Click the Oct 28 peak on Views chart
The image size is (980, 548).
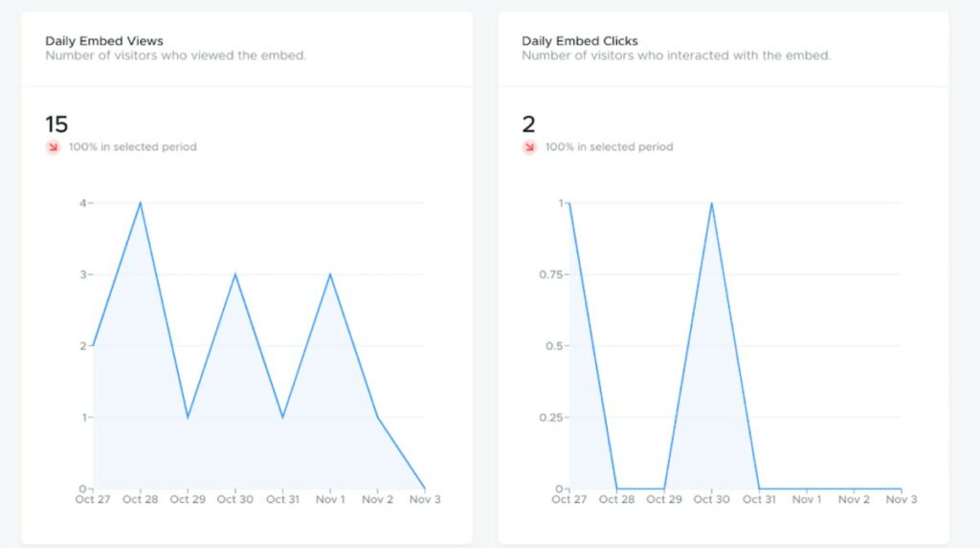click(141, 203)
